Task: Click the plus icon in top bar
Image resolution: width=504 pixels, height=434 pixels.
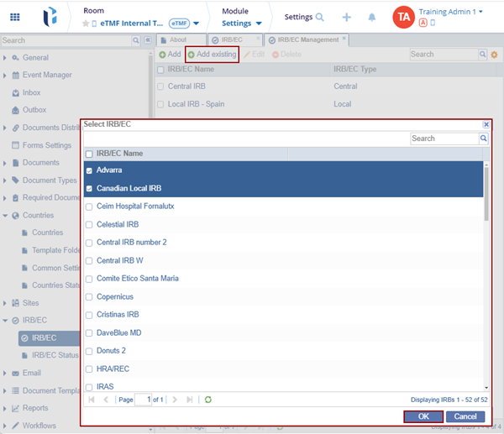Action: click(x=347, y=17)
